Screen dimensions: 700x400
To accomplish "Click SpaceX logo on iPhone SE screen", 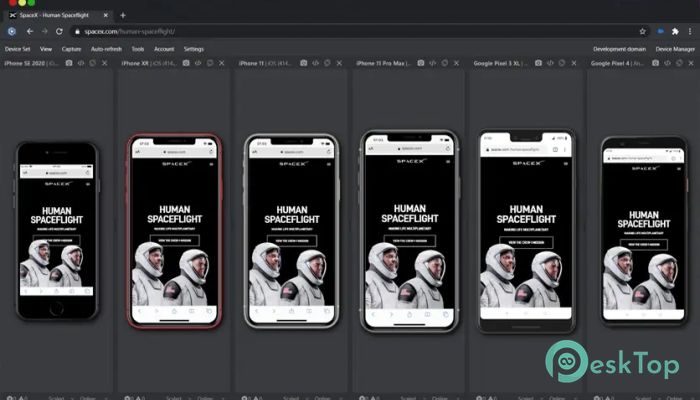I will 57,183.
